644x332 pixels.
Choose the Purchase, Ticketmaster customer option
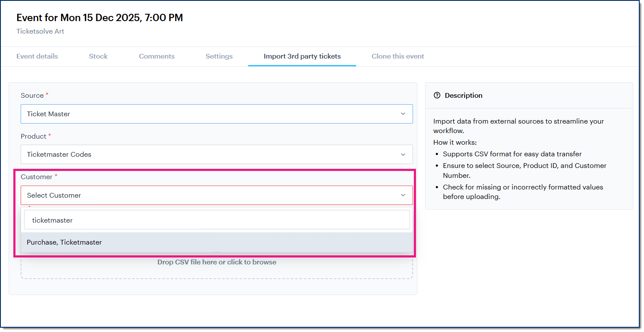tap(217, 242)
